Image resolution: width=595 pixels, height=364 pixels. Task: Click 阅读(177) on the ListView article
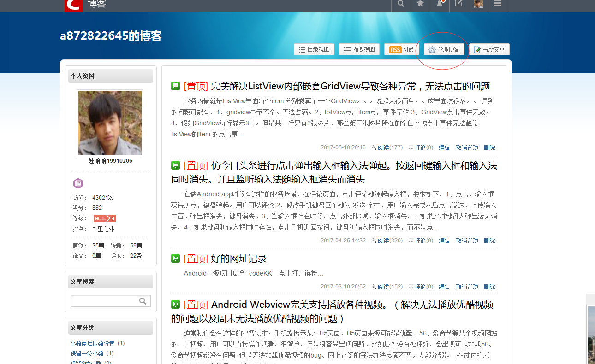[387, 147]
